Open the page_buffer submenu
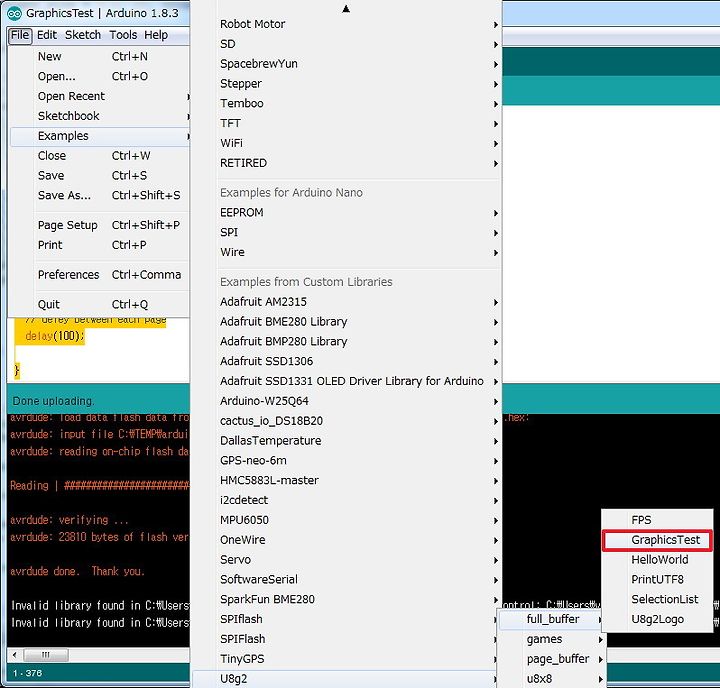This screenshot has width=720, height=688. (551, 659)
